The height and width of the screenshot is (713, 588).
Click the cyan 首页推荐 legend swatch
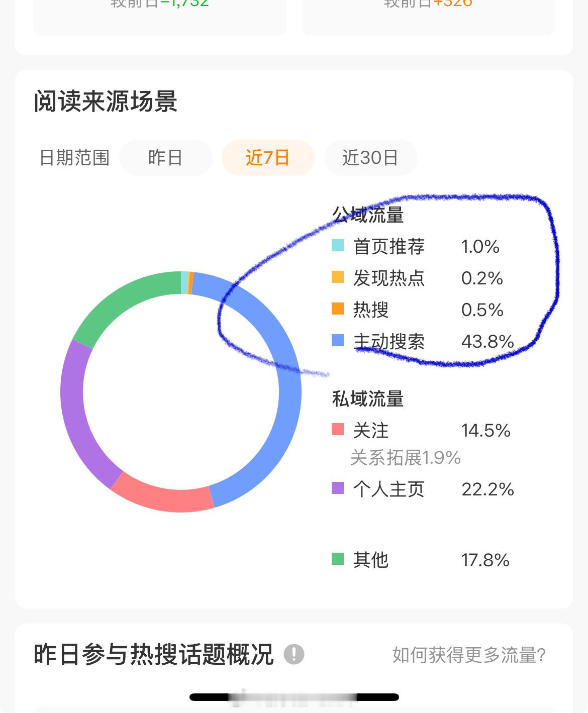(338, 246)
